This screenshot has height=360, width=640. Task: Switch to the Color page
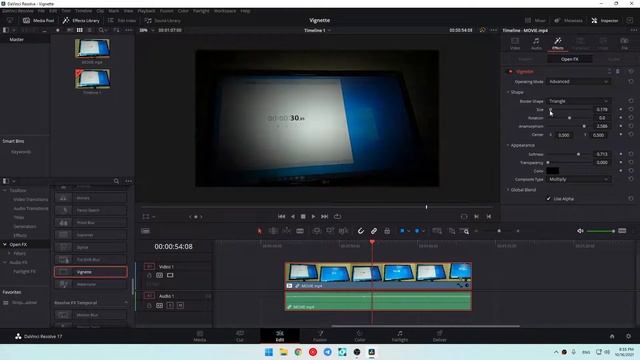click(x=360, y=336)
